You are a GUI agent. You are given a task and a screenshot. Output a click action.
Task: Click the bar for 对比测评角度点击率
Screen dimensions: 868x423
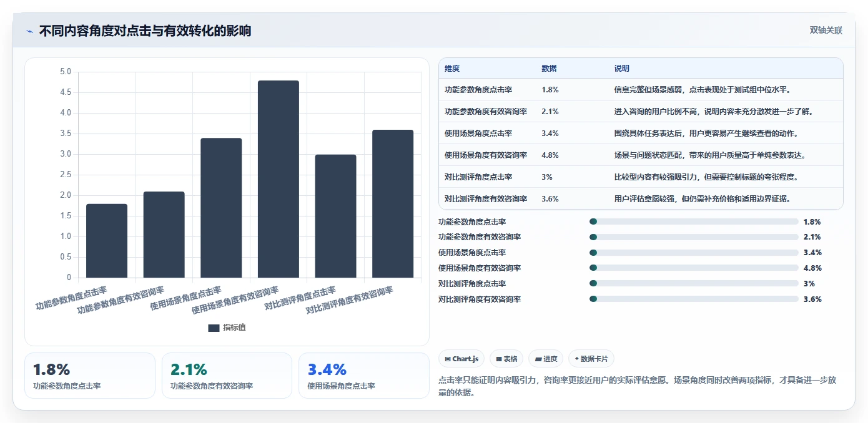336,216
